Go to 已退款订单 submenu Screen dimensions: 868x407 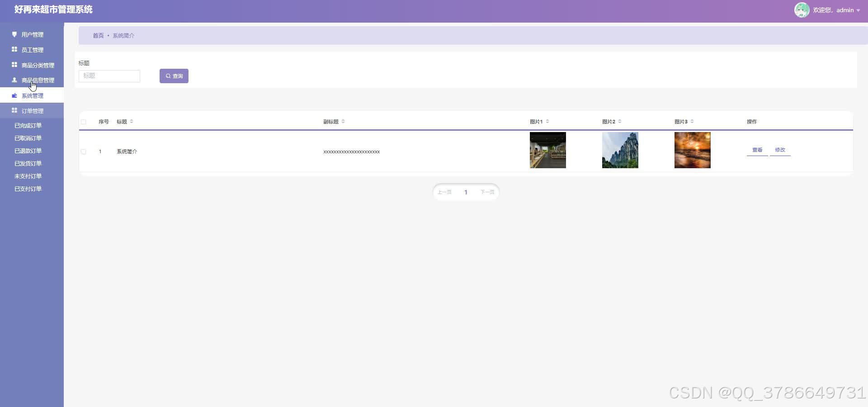pos(28,151)
